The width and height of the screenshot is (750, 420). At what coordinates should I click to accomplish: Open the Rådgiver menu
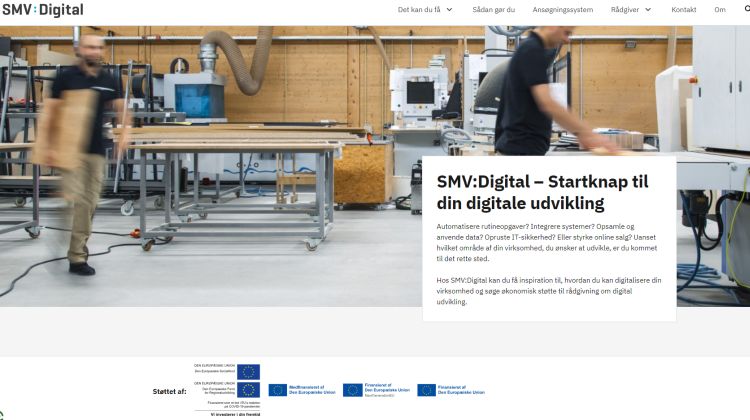pyautogui.click(x=624, y=10)
